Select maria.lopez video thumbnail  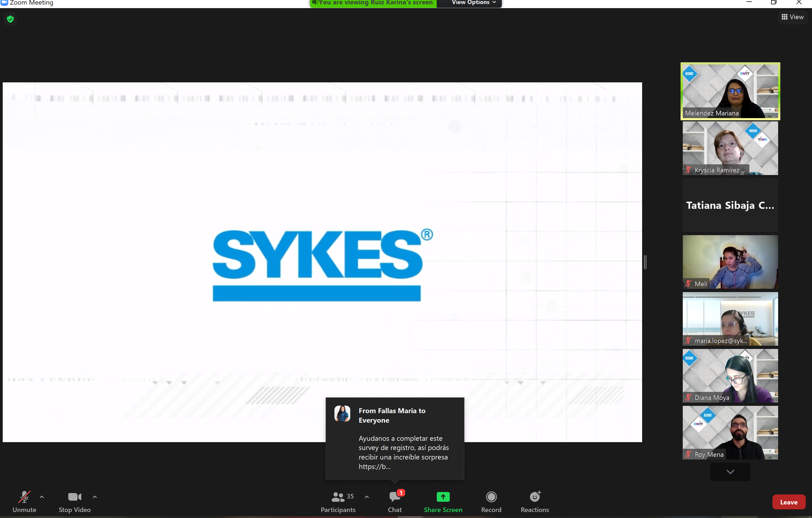click(730, 319)
